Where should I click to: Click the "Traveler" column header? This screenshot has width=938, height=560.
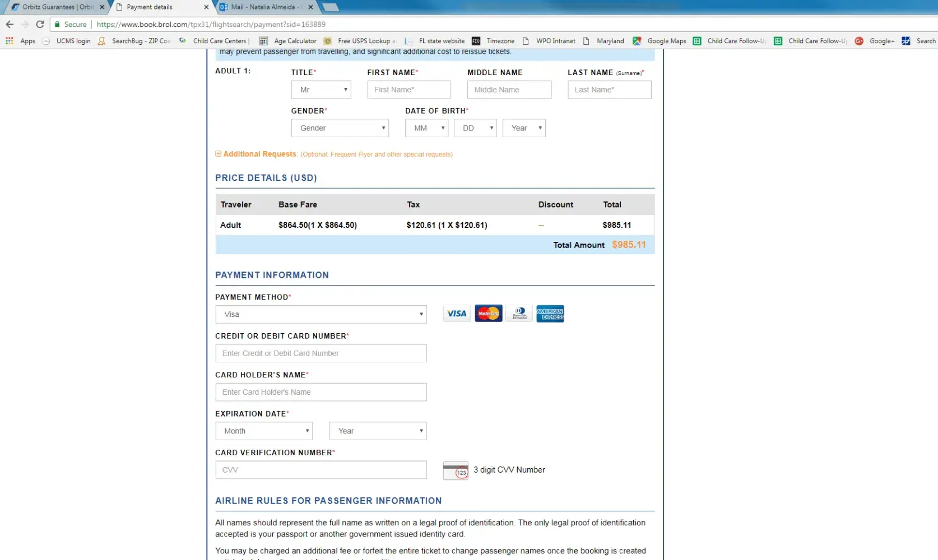click(x=236, y=204)
